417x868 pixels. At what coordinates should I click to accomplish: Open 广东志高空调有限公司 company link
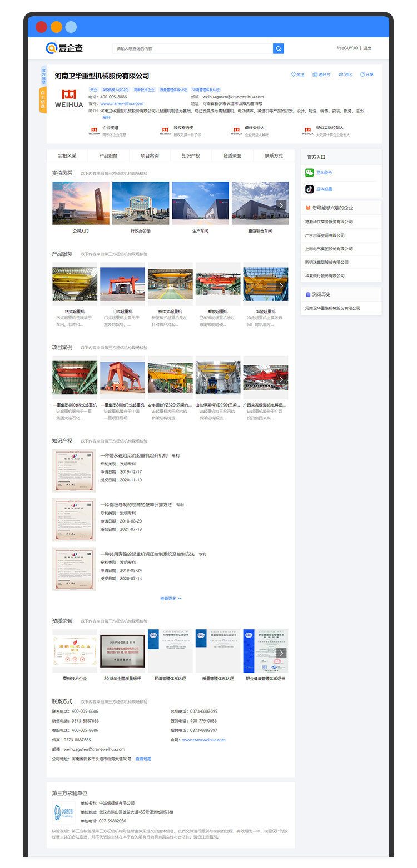click(325, 235)
